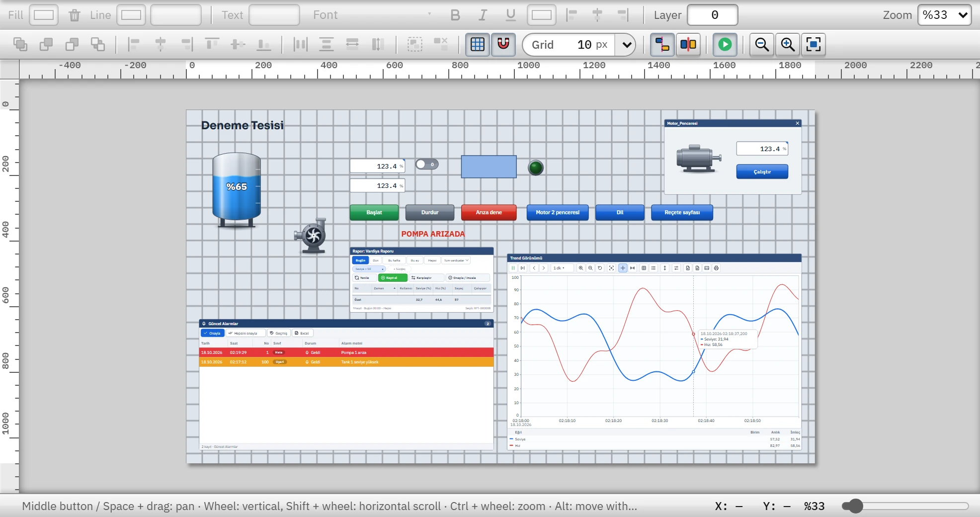
Task: Select the Dün tab in report
Action: pyautogui.click(x=376, y=260)
